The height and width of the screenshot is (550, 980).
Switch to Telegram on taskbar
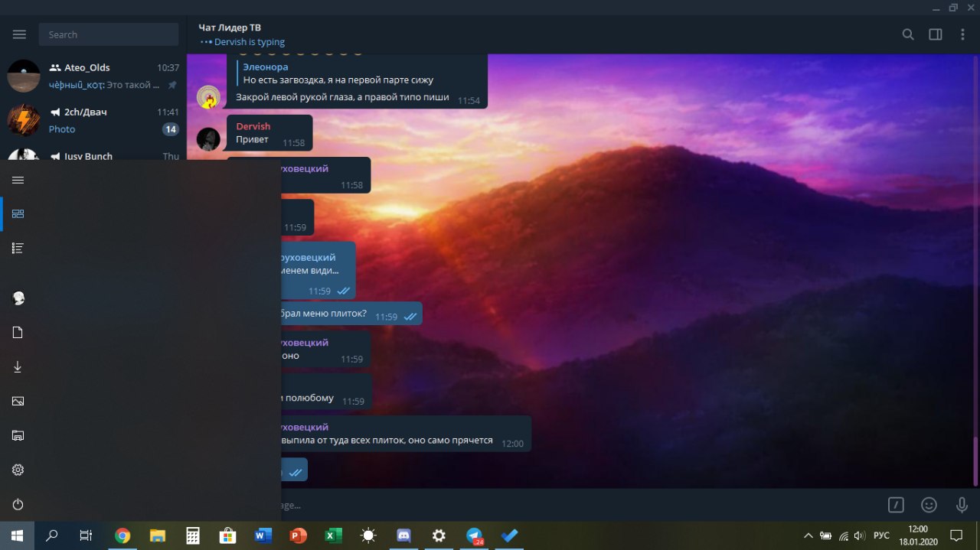pos(475,535)
